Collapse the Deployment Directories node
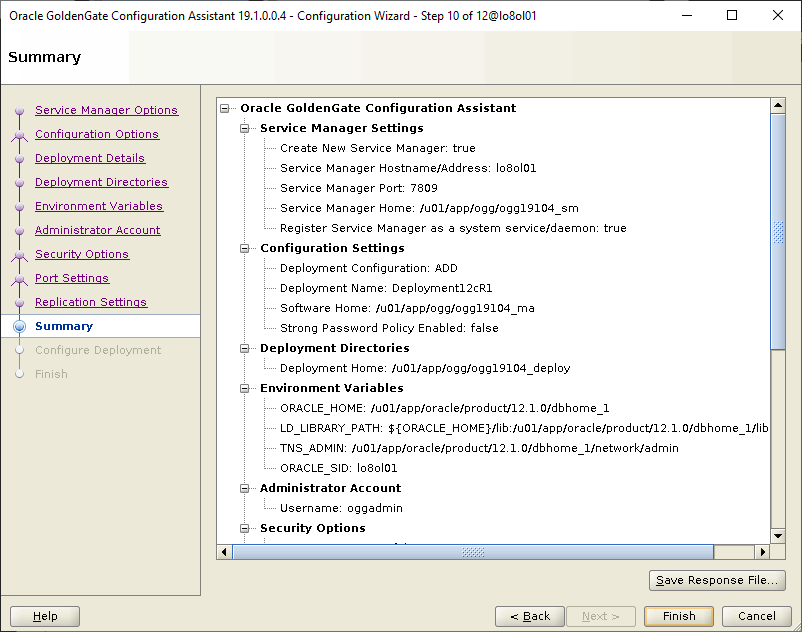 [245, 348]
